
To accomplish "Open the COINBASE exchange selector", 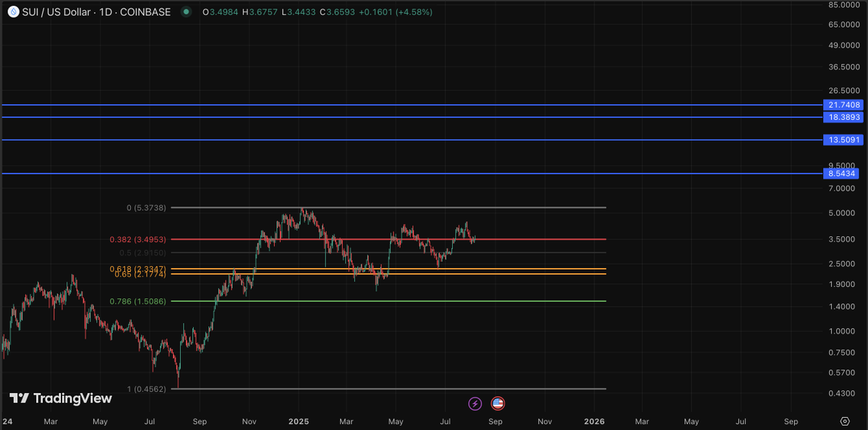I will [x=144, y=12].
